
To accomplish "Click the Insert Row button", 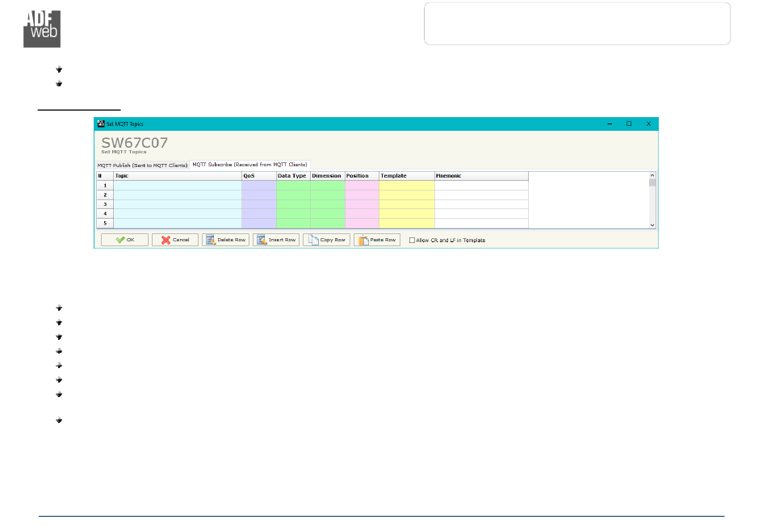I will pyautogui.click(x=276, y=240).
